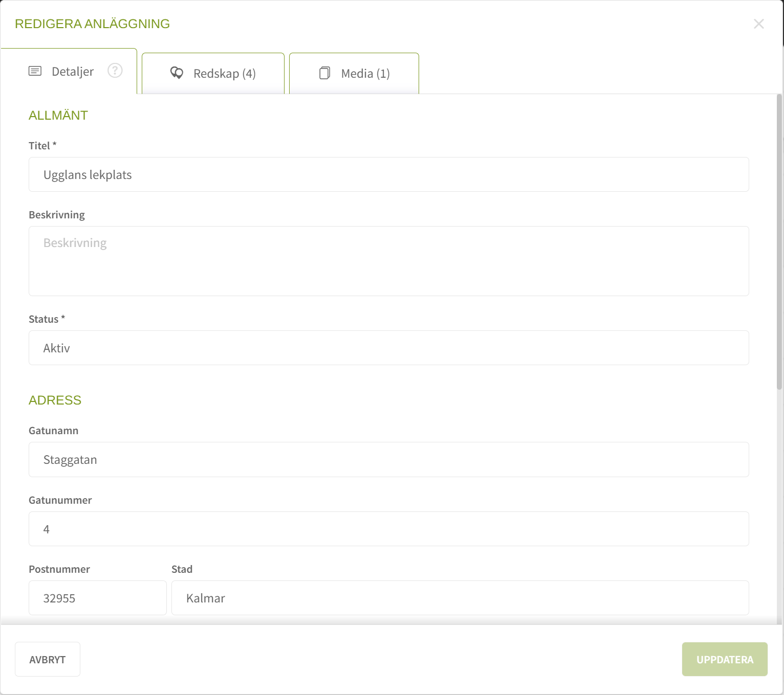Switch to the Detaljer tab

tap(72, 72)
